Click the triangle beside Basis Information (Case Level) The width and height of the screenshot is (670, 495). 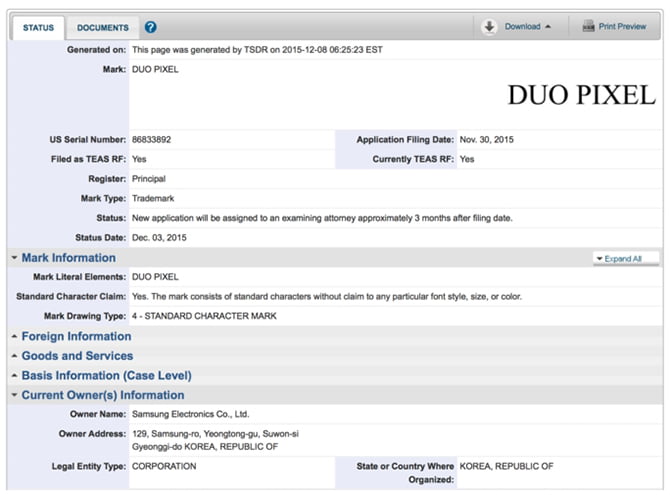click(14, 376)
